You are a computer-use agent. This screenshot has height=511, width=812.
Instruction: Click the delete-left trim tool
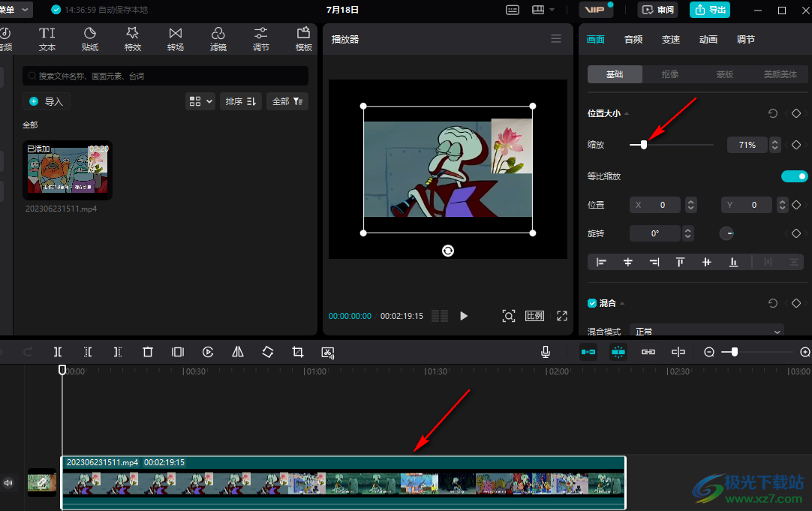[88, 352]
